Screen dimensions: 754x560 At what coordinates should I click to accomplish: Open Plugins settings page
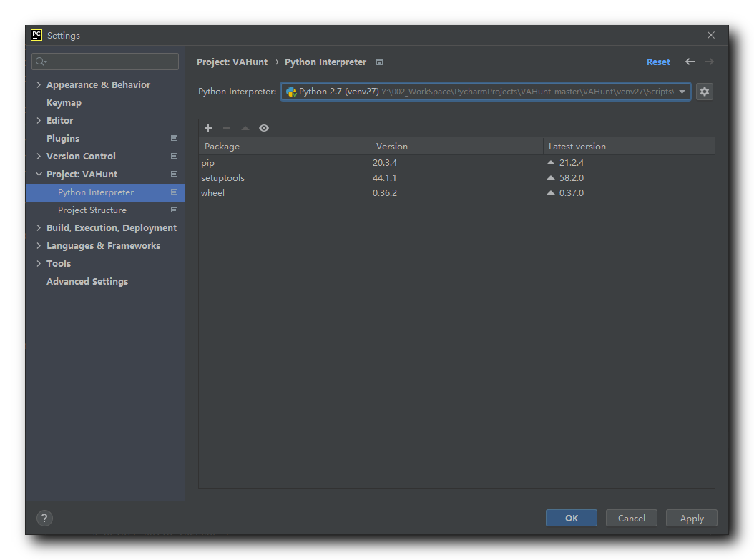click(x=63, y=139)
